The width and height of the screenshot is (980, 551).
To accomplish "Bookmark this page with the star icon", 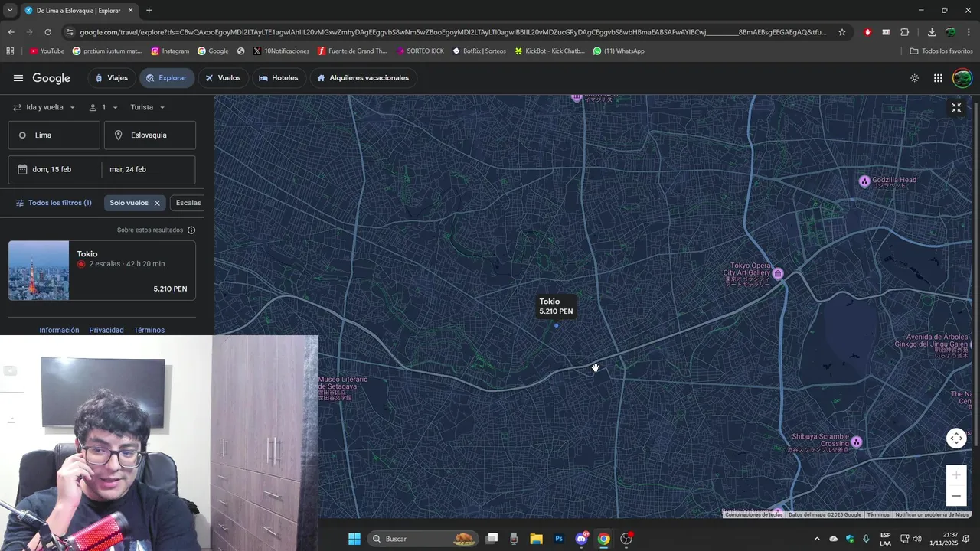I will (842, 32).
